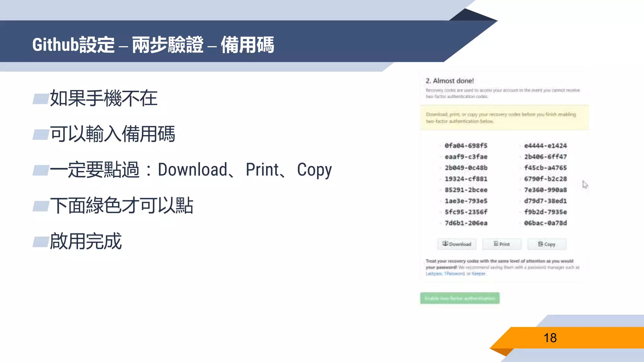The height and width of the screenshot is (362, 644).
Task: Click the 'Treat your recovery codes' bold warning text
Action: point(499,264)
